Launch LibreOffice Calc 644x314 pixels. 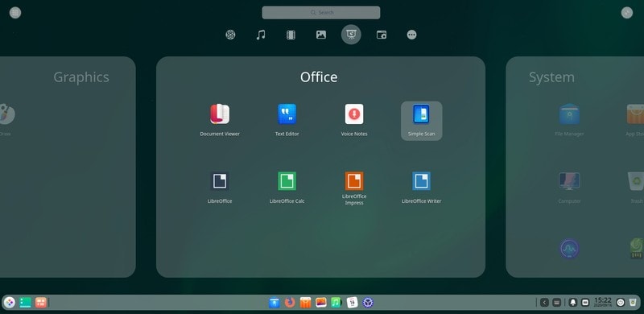click(287, 188)
